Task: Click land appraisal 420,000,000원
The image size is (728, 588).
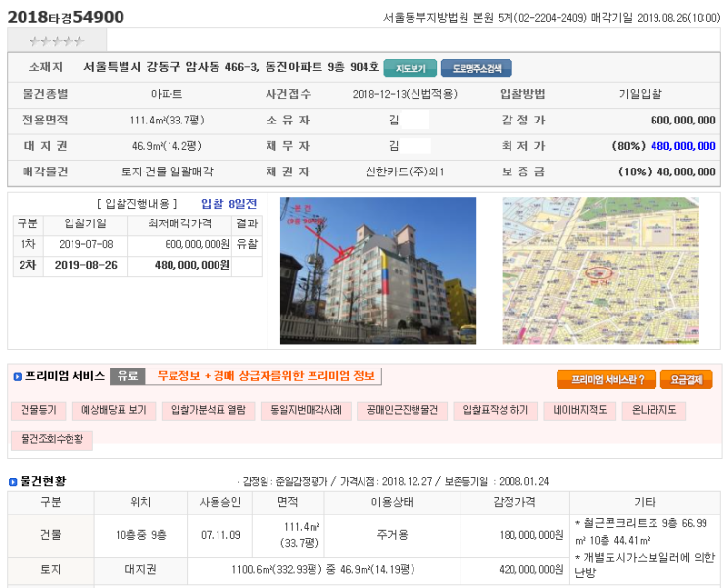Action: 532,570
